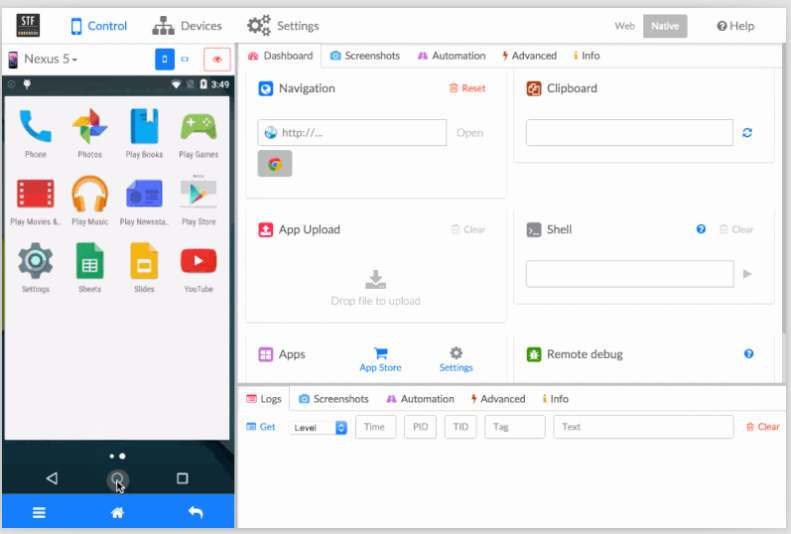The height and width of the screenshot is (534, 791).
Task: Tap the Android recent apps square
Action: click(183, 478)
